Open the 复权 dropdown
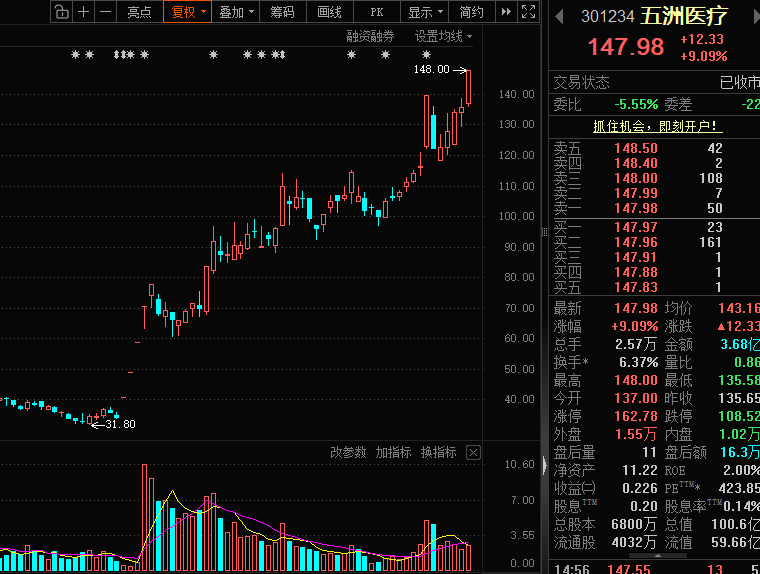This screenshot has height=574, width=760. (188, 12)
